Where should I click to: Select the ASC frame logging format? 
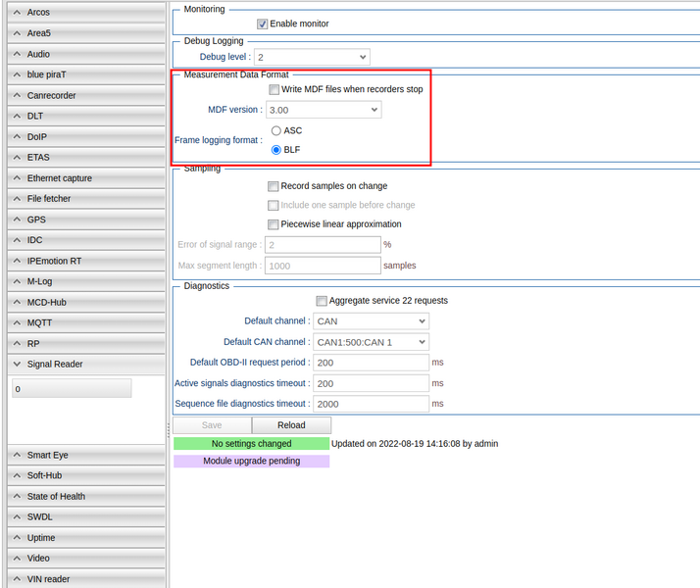point(276,130)
